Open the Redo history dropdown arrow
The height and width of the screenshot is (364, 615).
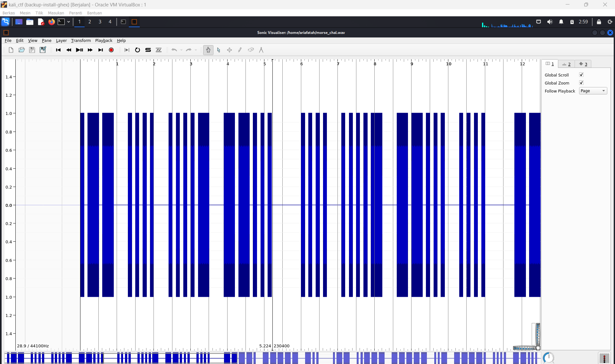pyautogui.click(x=196, y=50)
